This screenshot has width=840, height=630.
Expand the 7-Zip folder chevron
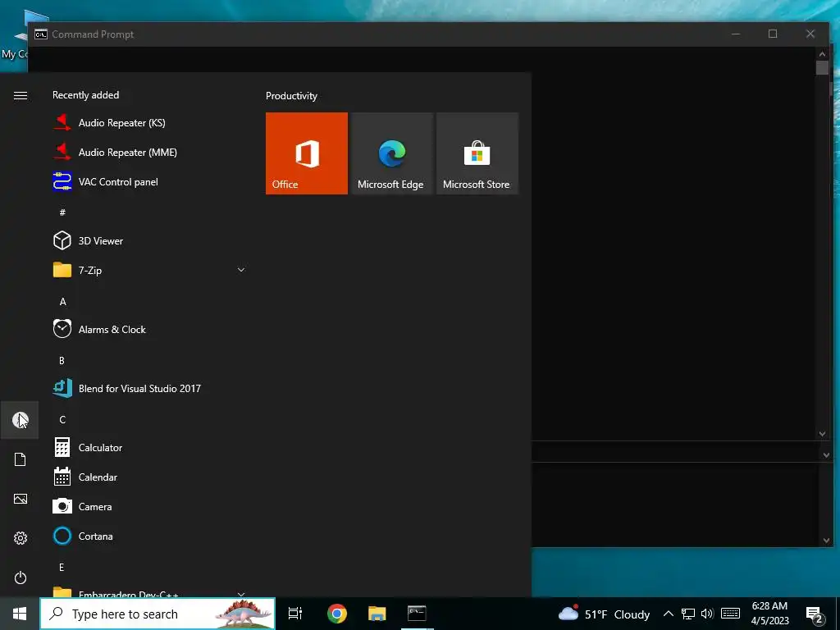(241, 269)
